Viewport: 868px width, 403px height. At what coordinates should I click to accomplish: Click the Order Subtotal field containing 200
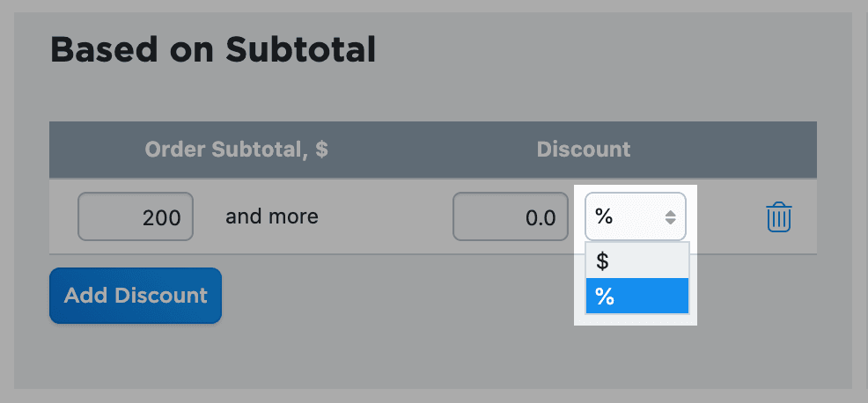[x=136, y=216]
